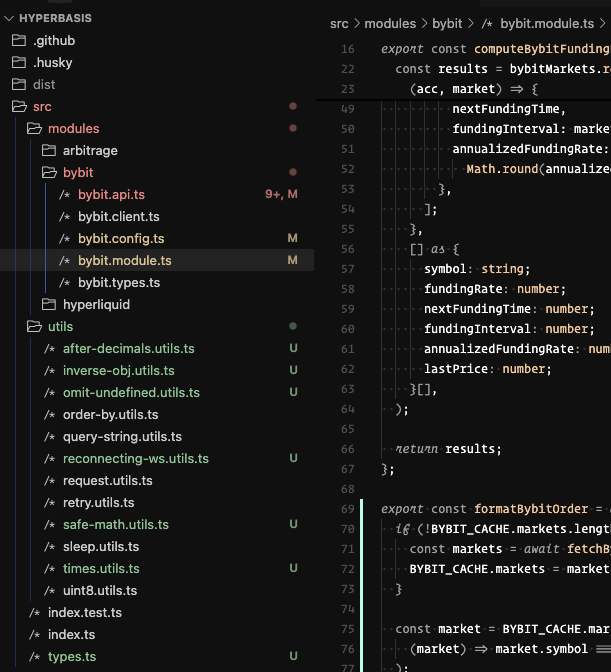The height and width of the screenshot is (672, 611).
Task: Open safe-math.utils.ts file
Action: click(116, 525)
